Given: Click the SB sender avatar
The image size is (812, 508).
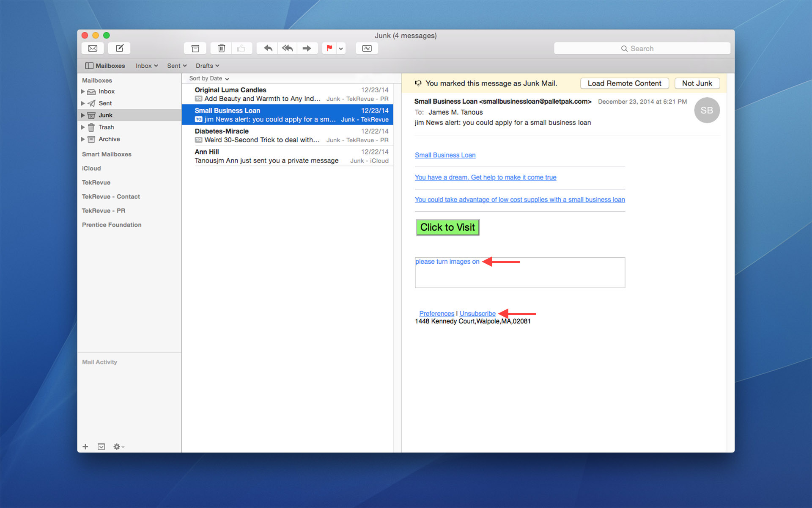Looking at the screenshot, I should (x=707, y=110).
